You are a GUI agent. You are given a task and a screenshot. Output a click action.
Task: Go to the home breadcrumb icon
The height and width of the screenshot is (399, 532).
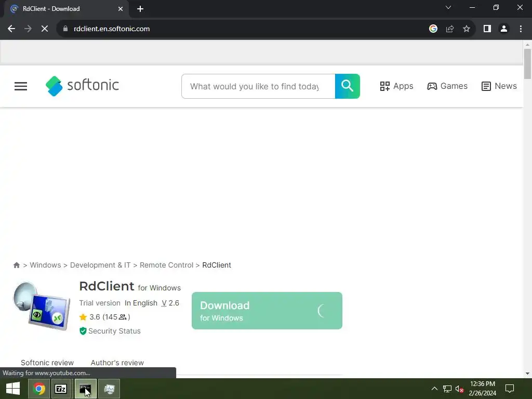click(x=16, y=265)
